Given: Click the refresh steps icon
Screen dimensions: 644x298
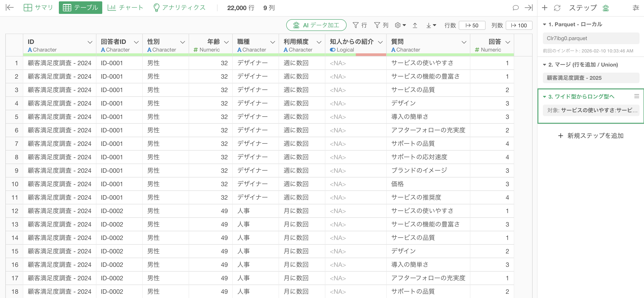Looking at the screenshot, I should 557,8.
